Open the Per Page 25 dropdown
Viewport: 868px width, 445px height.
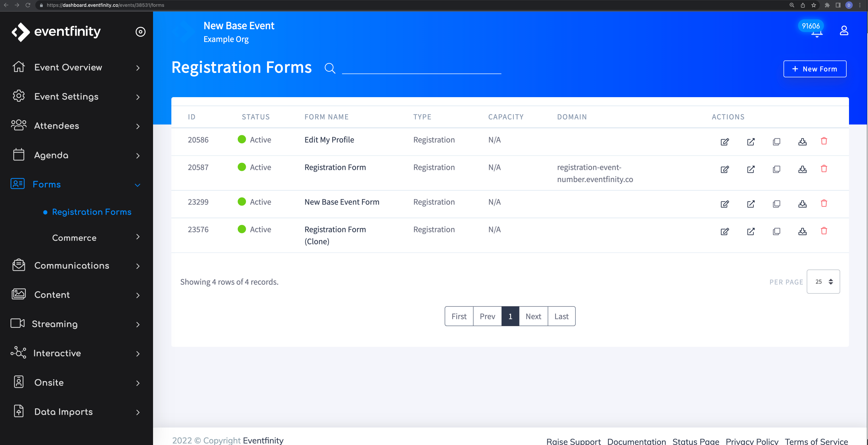[823, 282]
